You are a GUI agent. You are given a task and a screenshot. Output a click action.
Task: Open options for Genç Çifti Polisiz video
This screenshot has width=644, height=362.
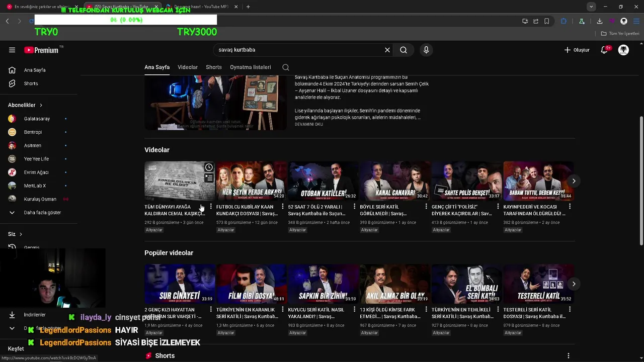498,207
